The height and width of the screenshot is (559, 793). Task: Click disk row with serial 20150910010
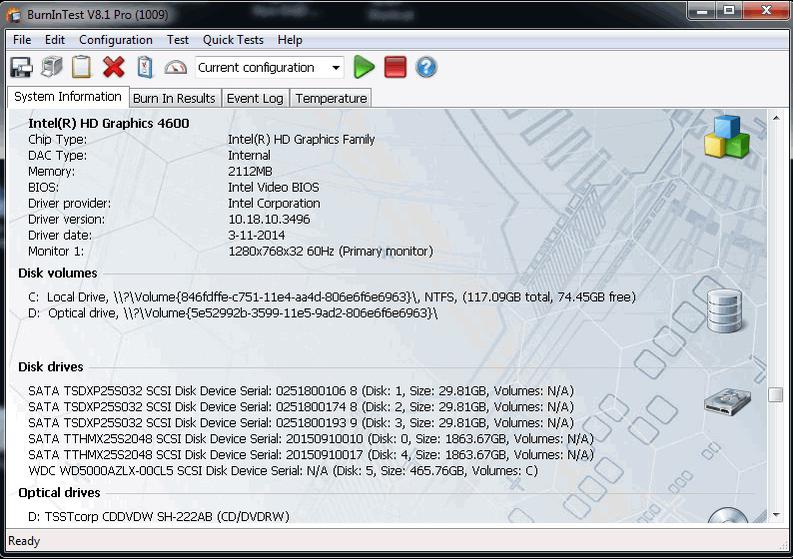[x=311, y=439]
